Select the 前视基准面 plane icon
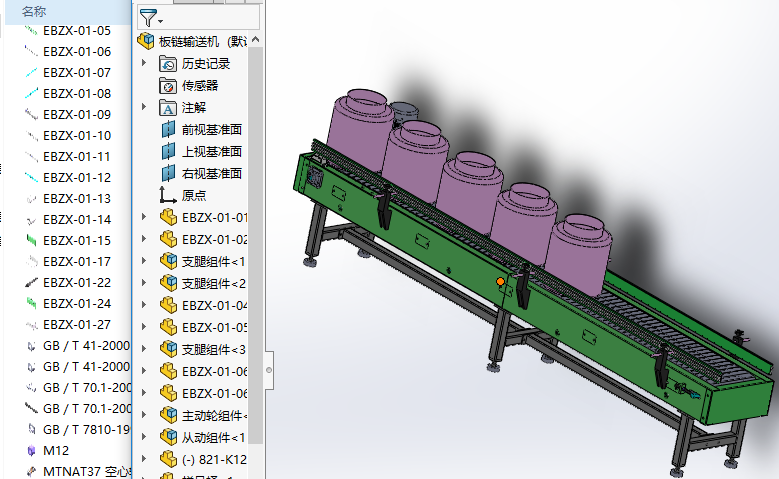The image size is (779, 479). pos(168,129)
